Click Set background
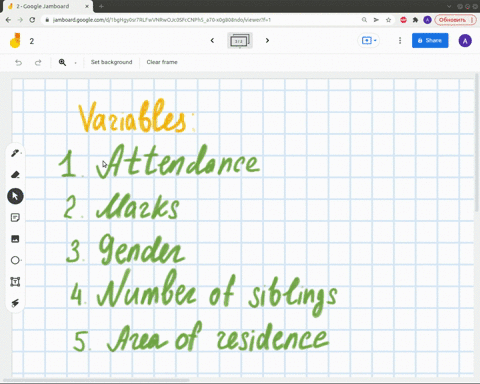This screenshot has height=384, width=480. click(111, 62)
